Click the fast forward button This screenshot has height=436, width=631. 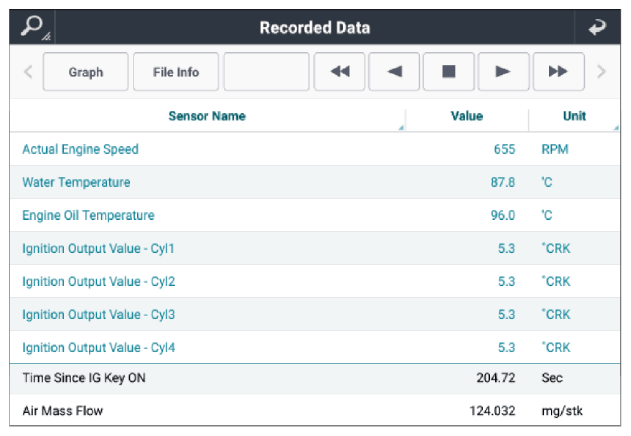tap(559, 72)
